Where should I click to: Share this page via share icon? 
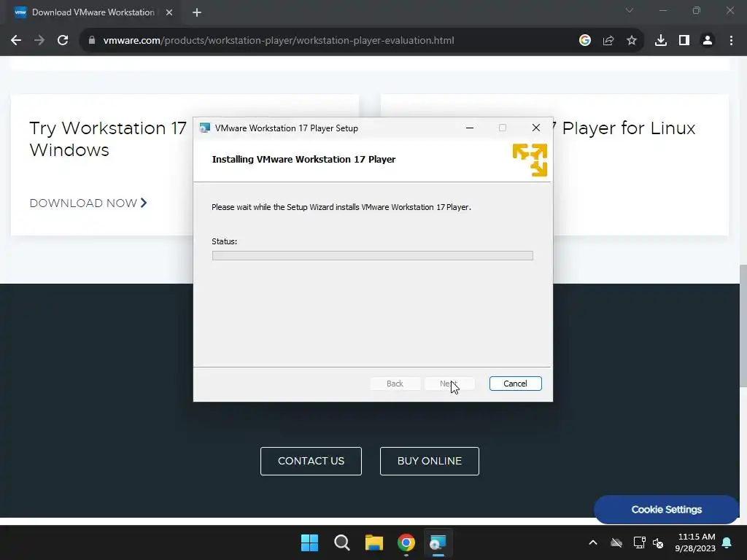click(x=608, y=41)
